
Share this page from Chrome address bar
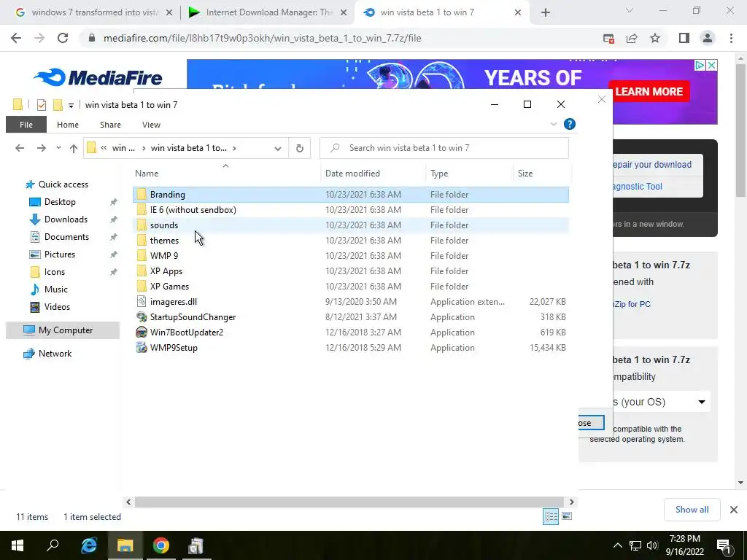pyautogui.click(x=632, y=38)
